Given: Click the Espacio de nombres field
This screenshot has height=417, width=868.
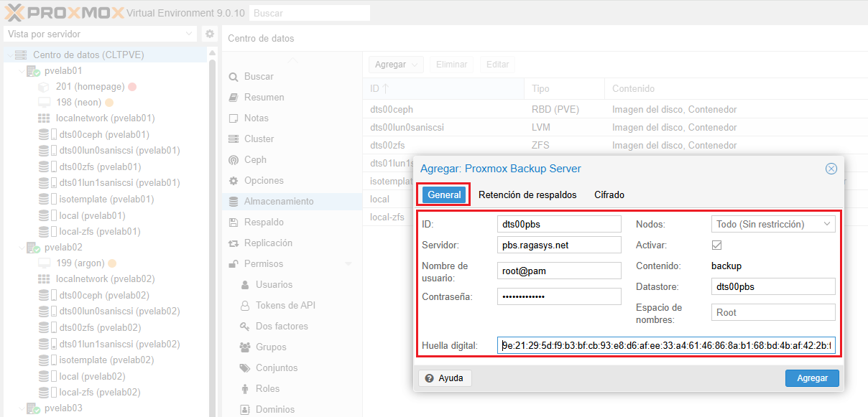Looking at the screenshot, I should click(773, 312).
